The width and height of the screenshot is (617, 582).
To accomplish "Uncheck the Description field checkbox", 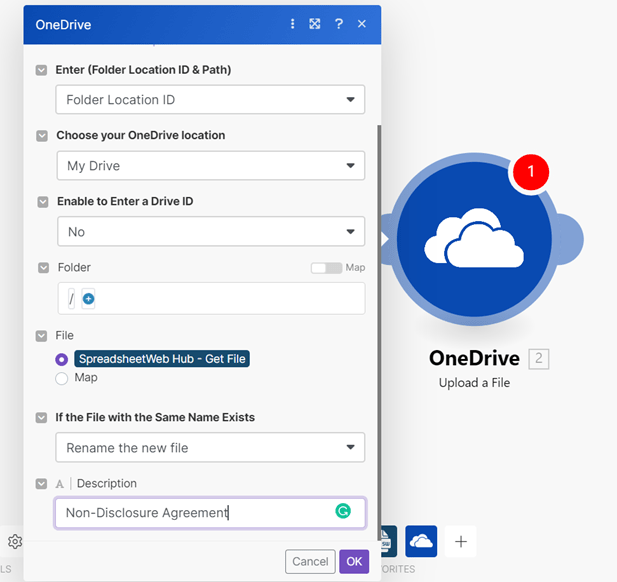I will (42, 484).
